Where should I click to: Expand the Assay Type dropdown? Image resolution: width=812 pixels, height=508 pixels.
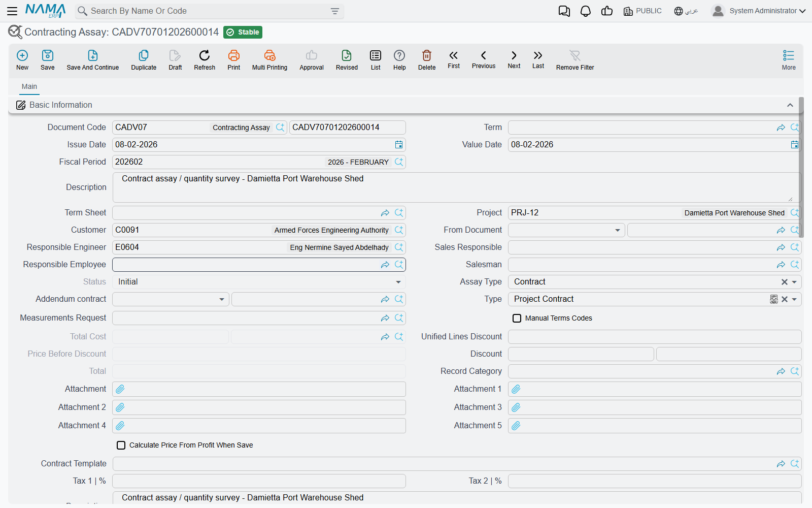tap(794, 282)
